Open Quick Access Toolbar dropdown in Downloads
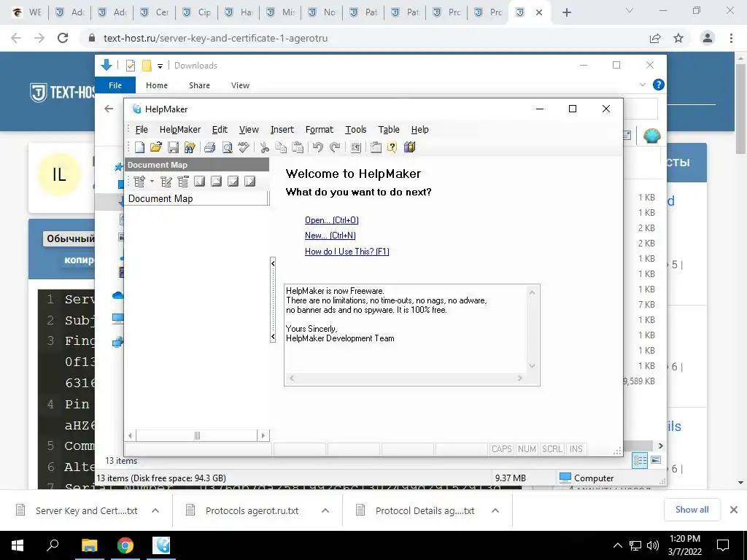This screenshot has height=560, width=747. point(160,66)
